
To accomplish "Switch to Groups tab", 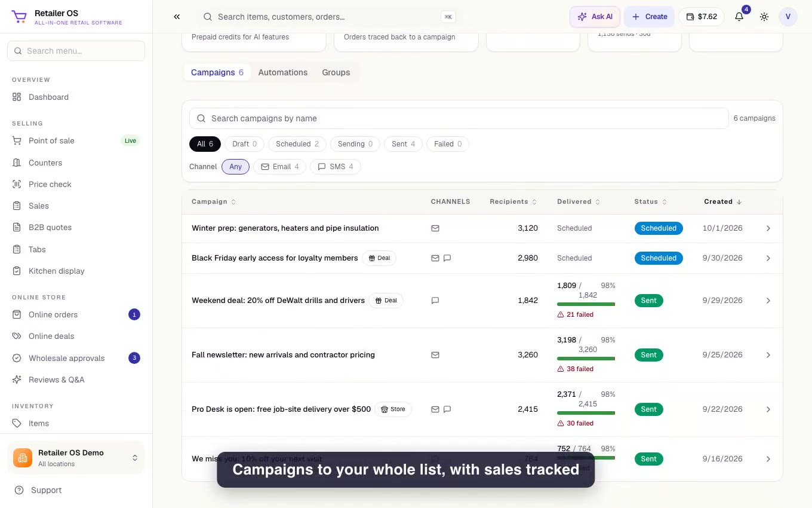I will 336,72.
